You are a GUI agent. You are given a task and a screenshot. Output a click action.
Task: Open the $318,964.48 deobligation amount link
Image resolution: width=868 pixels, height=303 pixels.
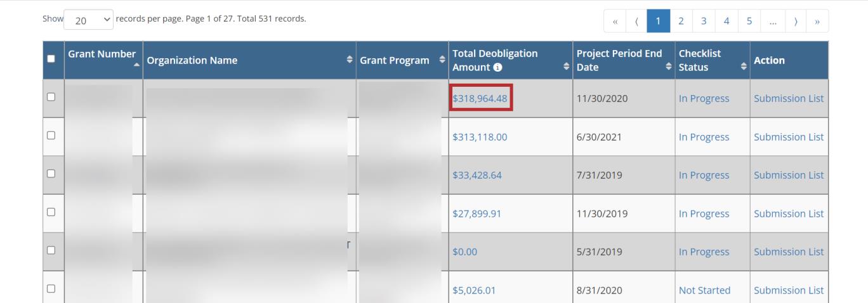(480, 99)
